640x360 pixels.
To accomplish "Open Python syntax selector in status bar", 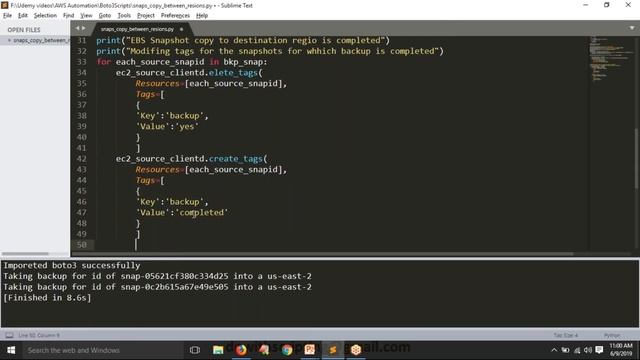I will click(612, 335).
